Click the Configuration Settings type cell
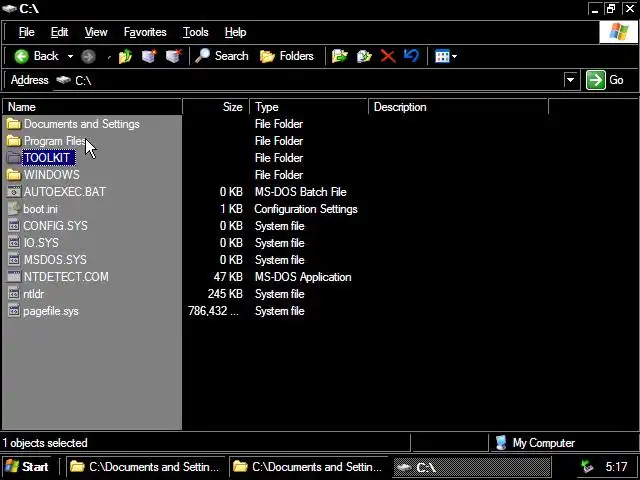This screenshot has width=640, height=480. coord(306,209)
